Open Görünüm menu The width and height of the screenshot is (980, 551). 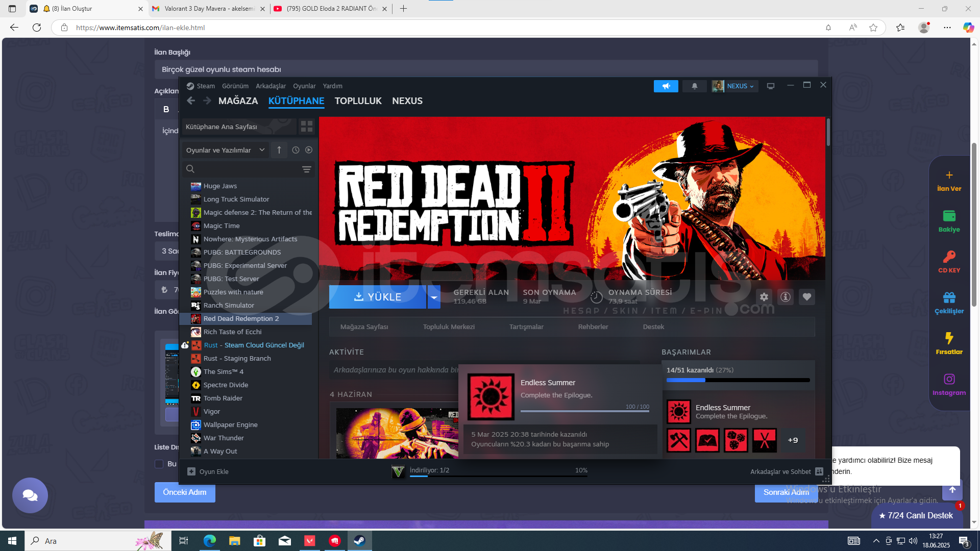(x=235, y=86)
